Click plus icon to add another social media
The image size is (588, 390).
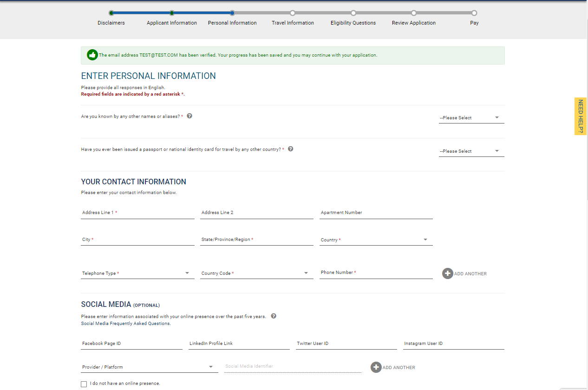point(376,367)
